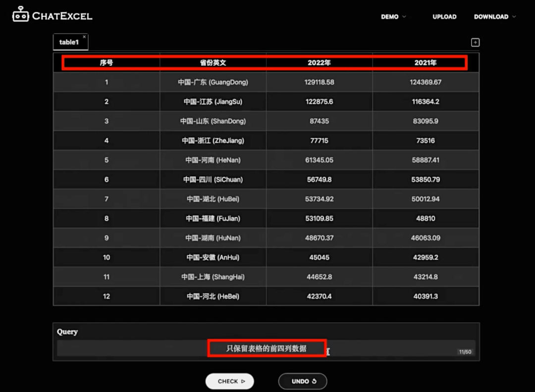Select the 省份英文 column header
535x392 pixels.
[x=213, y=63]
